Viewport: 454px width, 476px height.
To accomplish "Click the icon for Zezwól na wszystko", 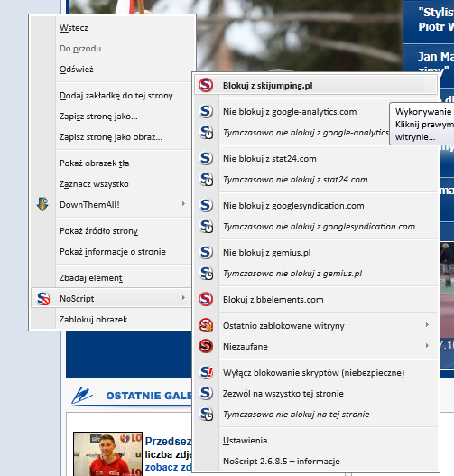I will (x=206, y=393).
